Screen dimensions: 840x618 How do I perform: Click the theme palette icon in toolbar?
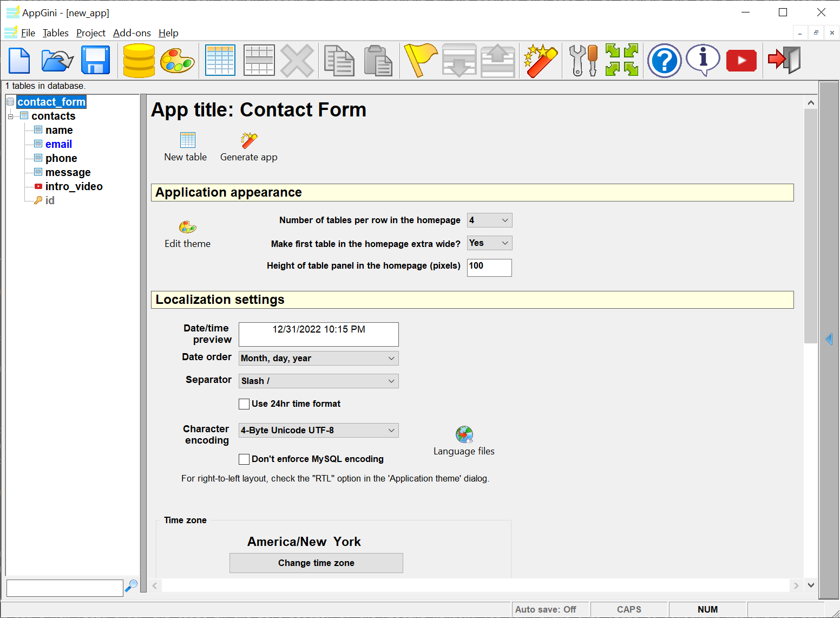click(x=177, y=60)
